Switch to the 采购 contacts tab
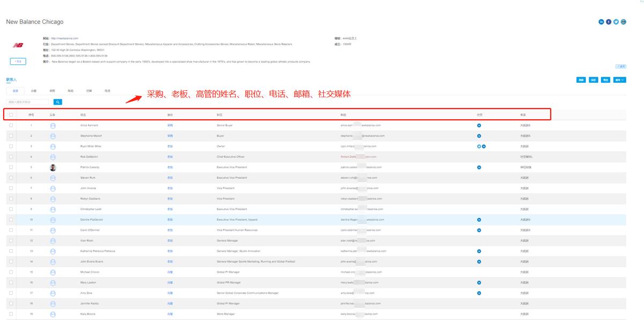The height and width of the screenshot is (320, 644). tap(52, 91)
